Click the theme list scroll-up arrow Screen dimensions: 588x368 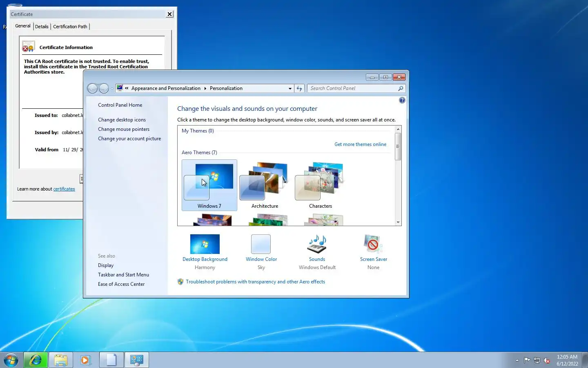(398, 129)
